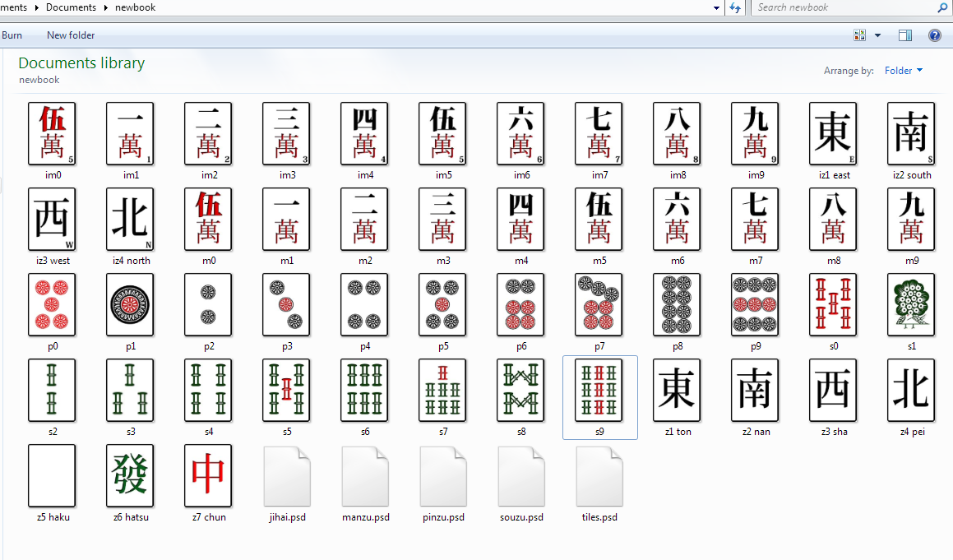Click the file name label p8
The image size is (953, 560).
click(x=678, y=346)
